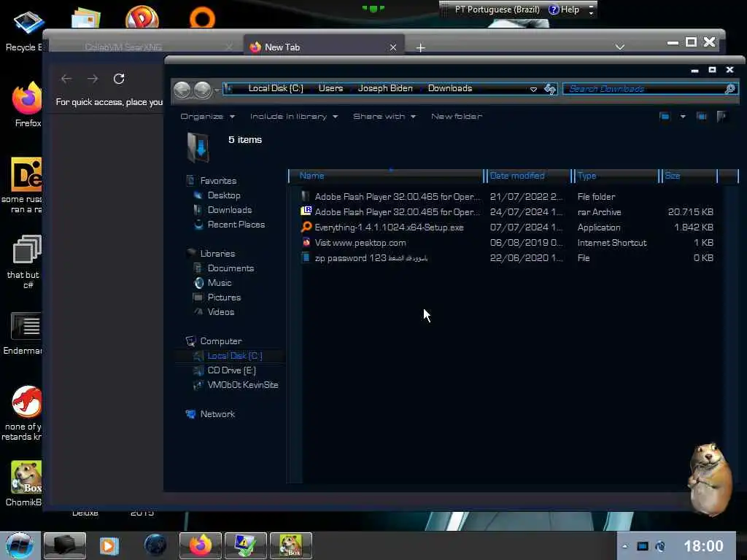Click the Explorer Back navigation button
The width and height of the screenshot is (747, 560).
(x=182, y=89)
